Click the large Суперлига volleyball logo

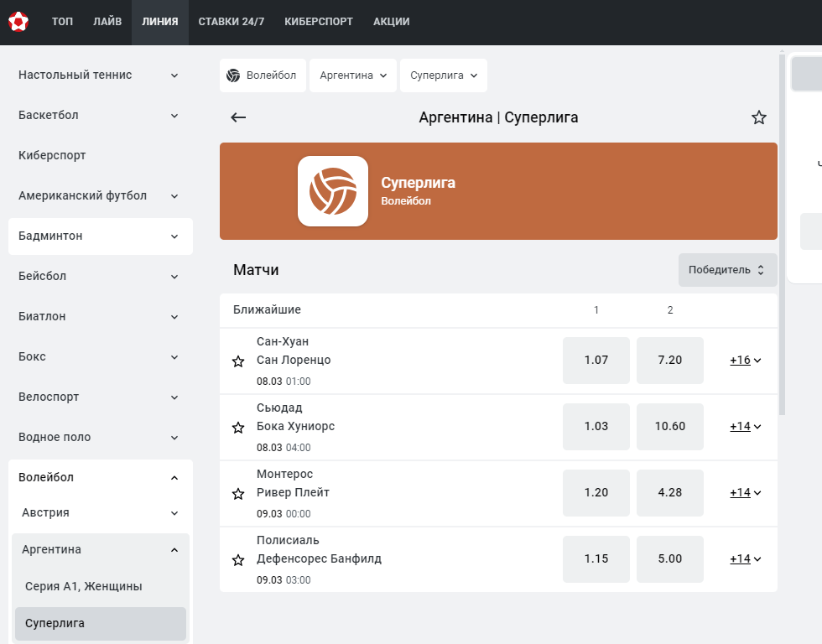pyautogui.click(x=333, y=191)
